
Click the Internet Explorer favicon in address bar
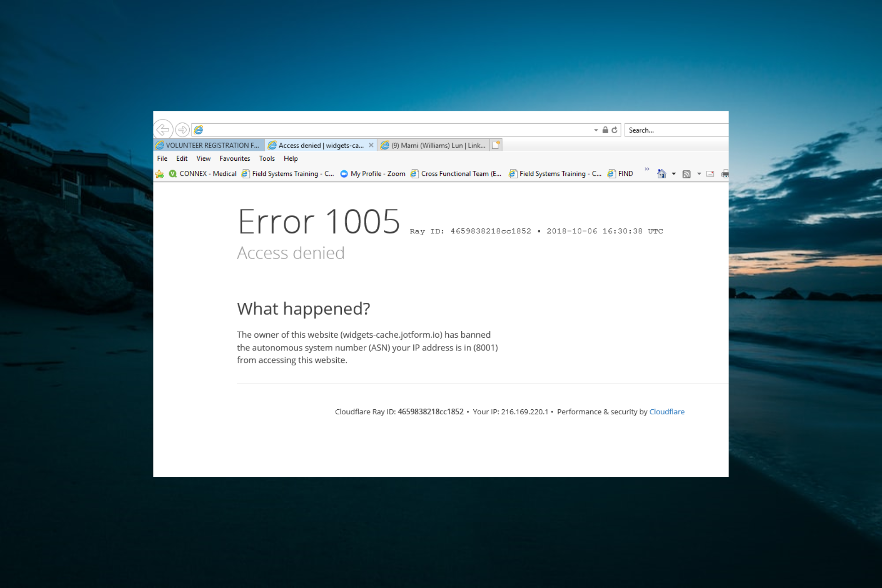coord(198,130)
